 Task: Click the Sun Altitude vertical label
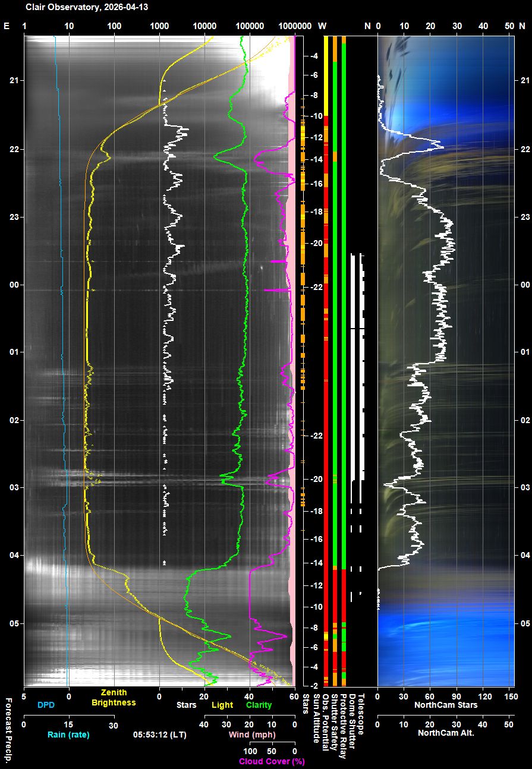[316, 718]
